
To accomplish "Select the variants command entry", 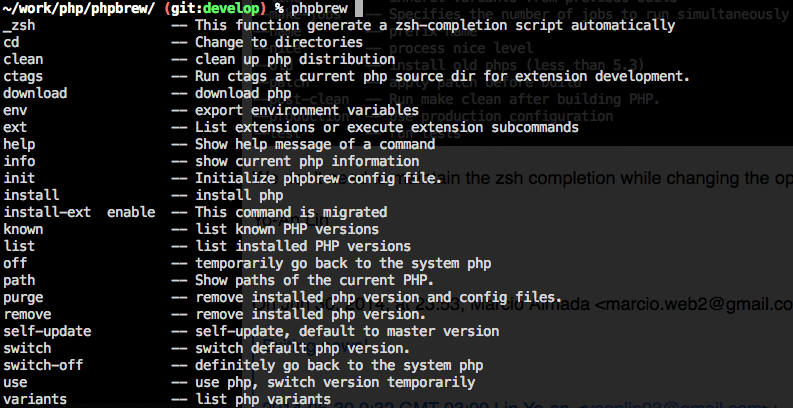I will point(35,399).
